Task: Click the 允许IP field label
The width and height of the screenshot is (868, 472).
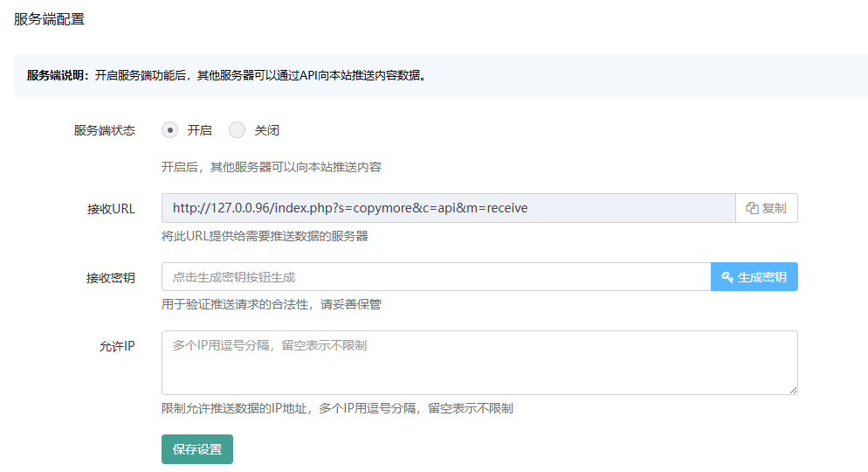Action: tap(117, 346)
